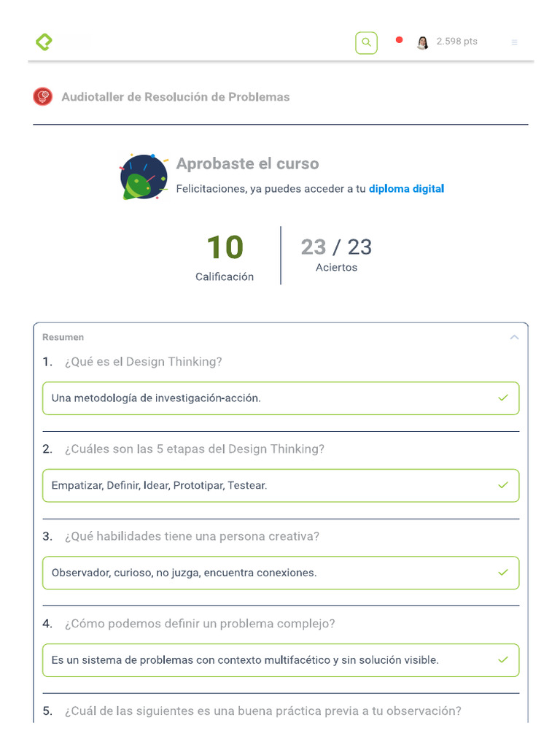560x747 pixels.
Task: Open the hamburger menu icon
Action: coord(514,42)
